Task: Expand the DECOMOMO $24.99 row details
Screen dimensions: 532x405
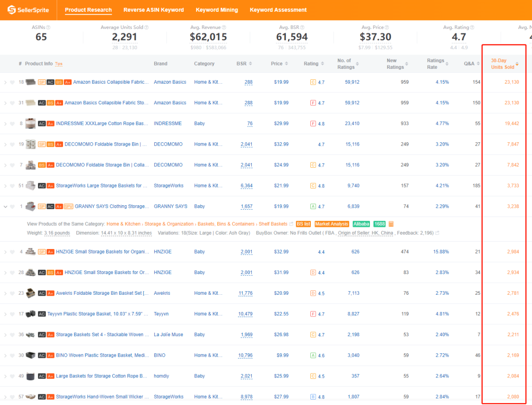Action: pos(5,165)
